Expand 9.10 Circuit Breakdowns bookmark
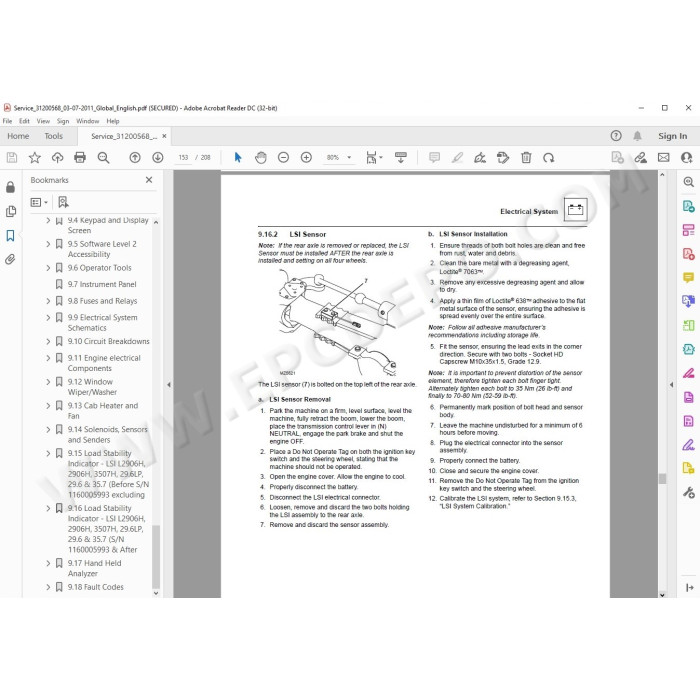Viewport: 700px width, 700px height. 48,341
